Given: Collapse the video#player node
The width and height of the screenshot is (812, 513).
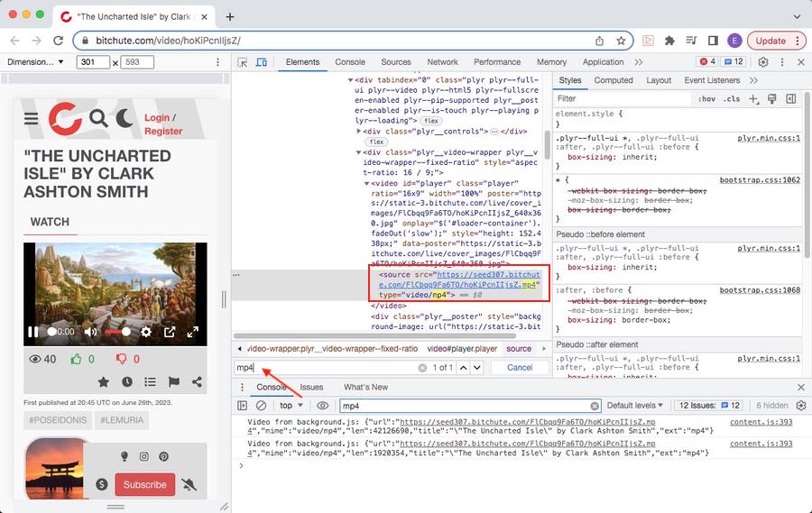Looking at the screenshot, I should coord(366,183).
